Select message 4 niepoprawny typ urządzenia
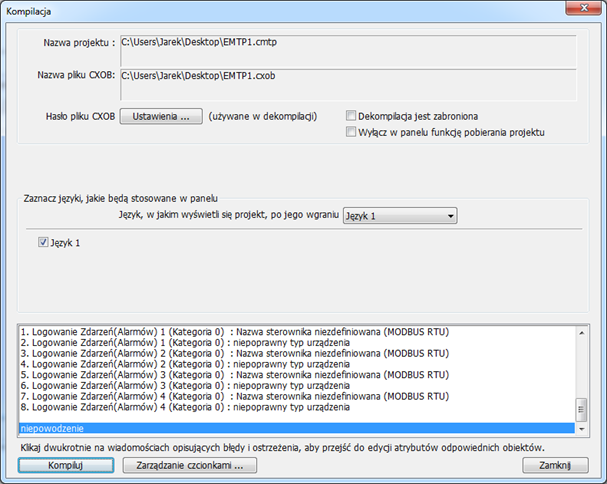This screenshot has height=484, width=607. [297, 364]
